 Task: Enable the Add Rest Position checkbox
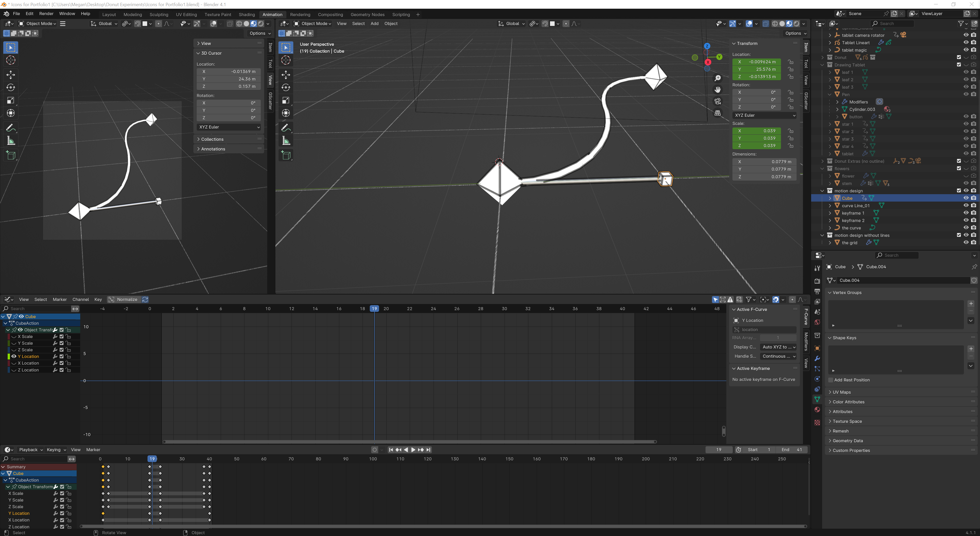[x=831, y=380]
